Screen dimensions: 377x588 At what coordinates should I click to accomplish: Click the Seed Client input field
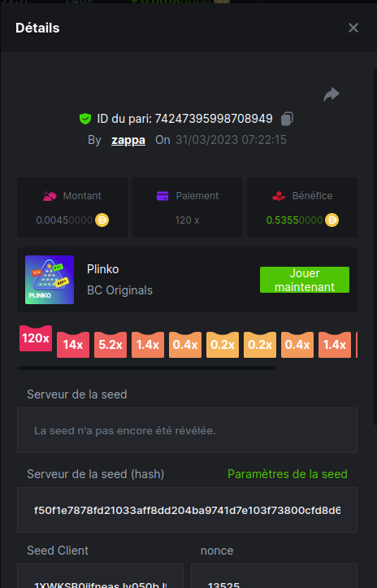100,576
